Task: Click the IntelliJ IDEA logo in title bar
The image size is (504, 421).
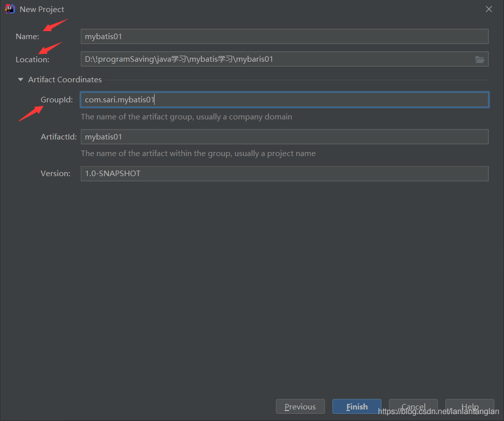Action: [x=10, y=9]
